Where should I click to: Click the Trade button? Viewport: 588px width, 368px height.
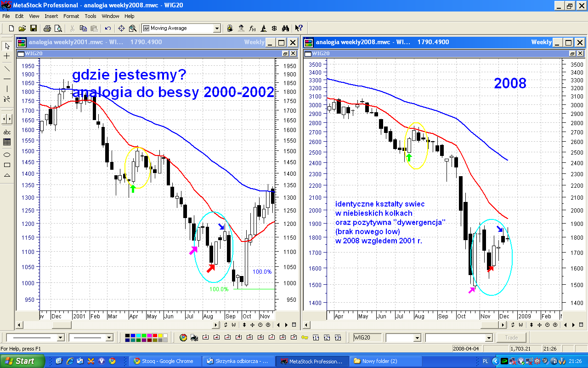click(x=511, y=338)
